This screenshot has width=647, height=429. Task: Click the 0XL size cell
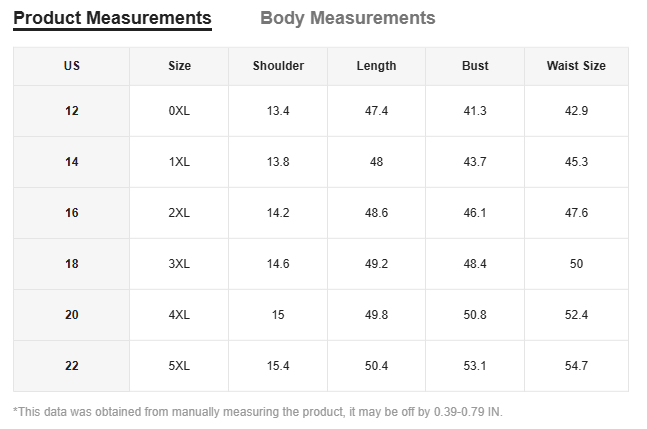pyautogui.click(x=179, y=111)
